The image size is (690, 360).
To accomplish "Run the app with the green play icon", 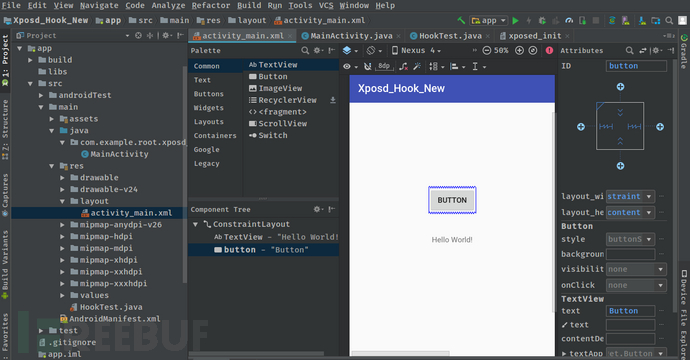I will [x=516, y=20].
